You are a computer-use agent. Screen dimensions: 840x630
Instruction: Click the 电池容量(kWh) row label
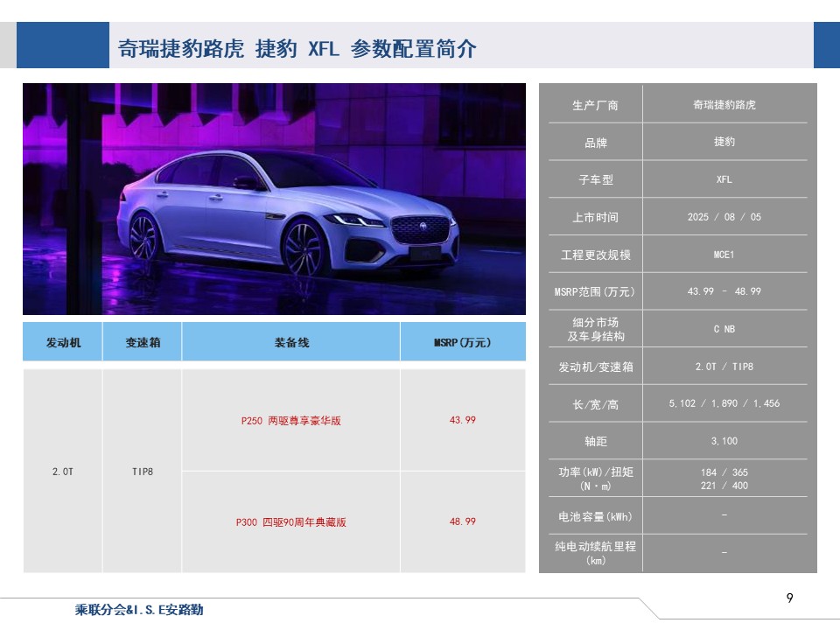pos(595,516)
